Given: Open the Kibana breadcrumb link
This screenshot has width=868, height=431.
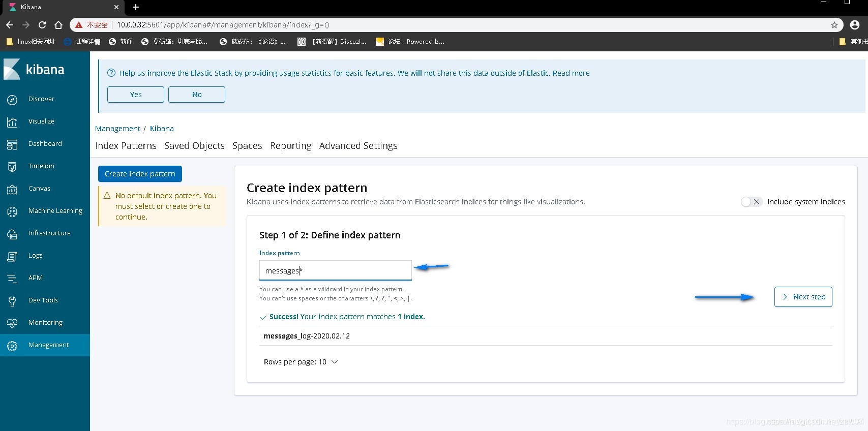Looking at the screenshot, I should [x=162, y=129].
